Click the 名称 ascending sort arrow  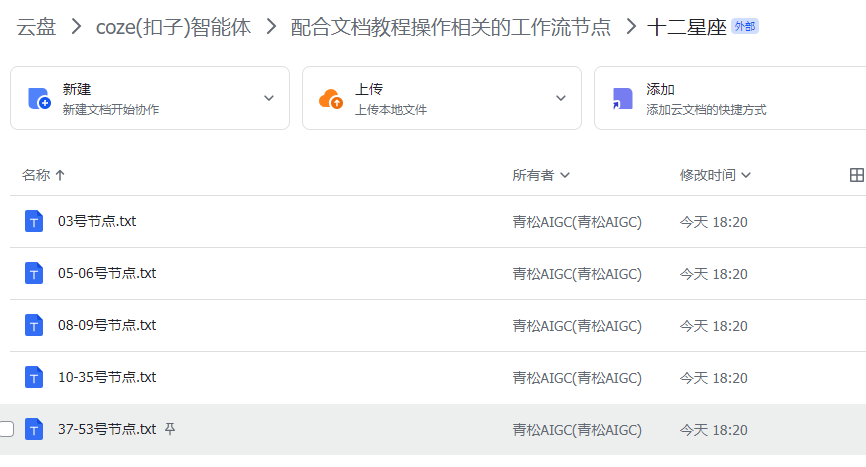coord(60,175)
